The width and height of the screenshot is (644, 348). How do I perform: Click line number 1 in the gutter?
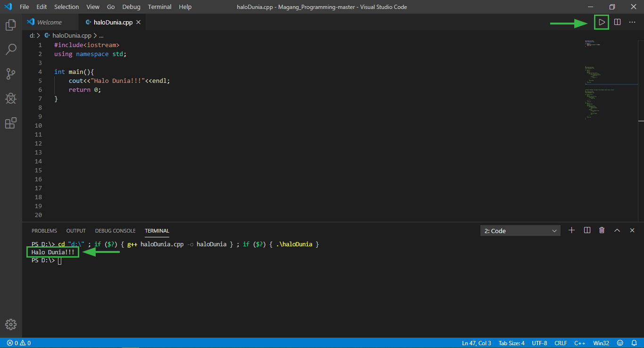tap(40, 45)
